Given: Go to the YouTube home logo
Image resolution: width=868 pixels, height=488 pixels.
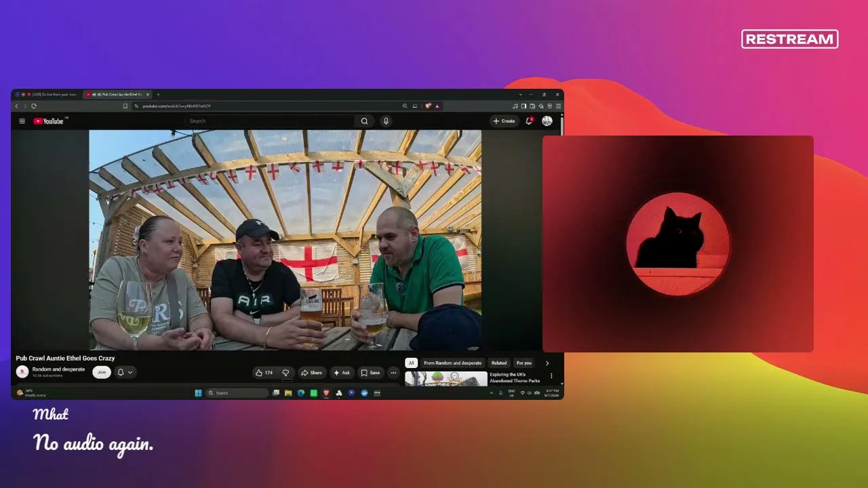Looking at the screenshot, I should click(49, 121).
